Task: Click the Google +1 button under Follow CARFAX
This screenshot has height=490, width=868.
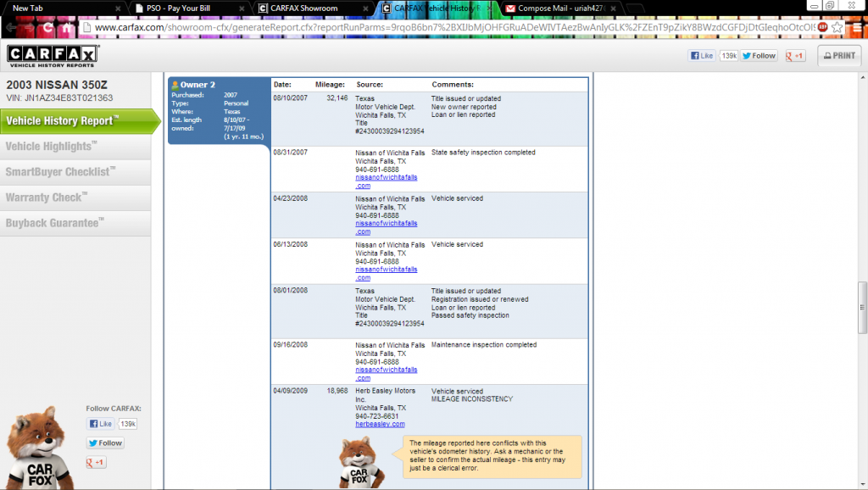Action: [96, 462]
